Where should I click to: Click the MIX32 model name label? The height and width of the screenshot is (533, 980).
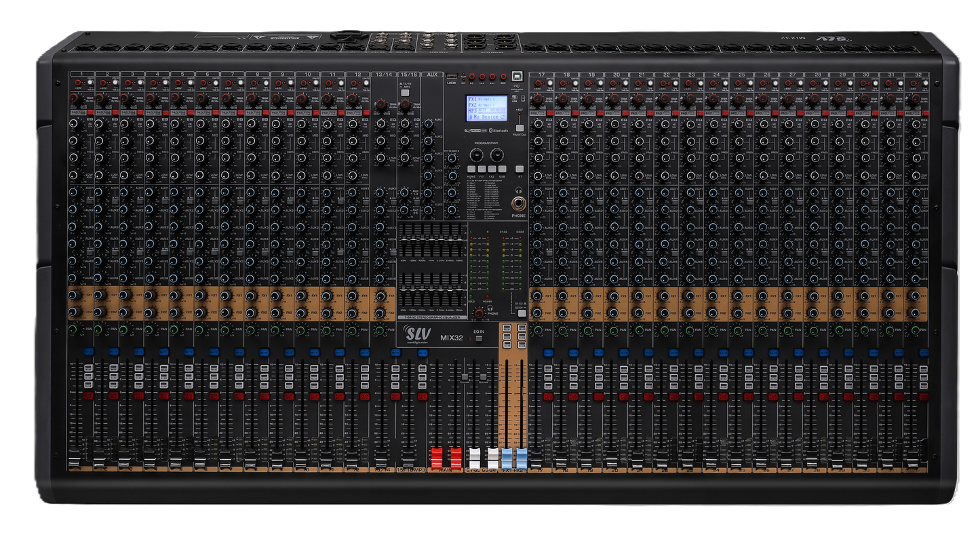coord(452,338)
